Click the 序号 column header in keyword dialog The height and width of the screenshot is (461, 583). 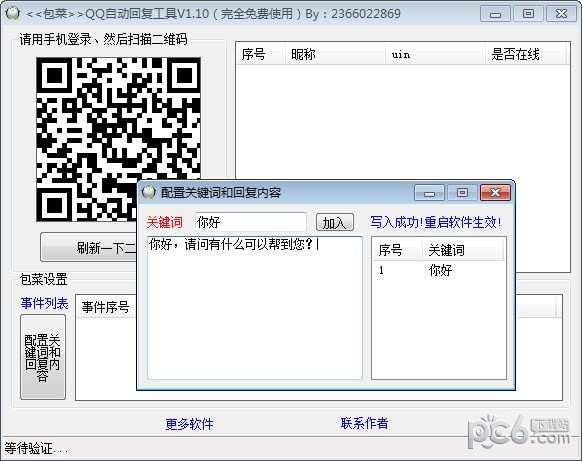tap(397, 250)
